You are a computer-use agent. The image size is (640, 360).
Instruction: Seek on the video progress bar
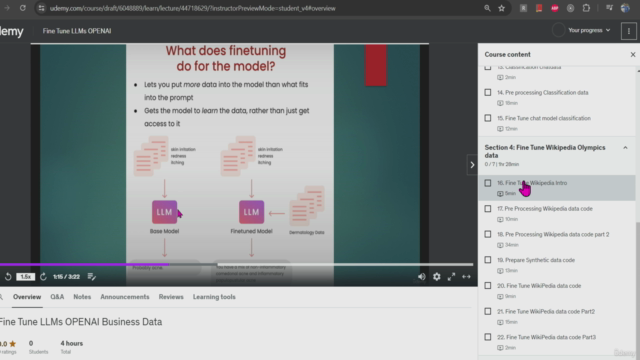(x=237, y=264)
